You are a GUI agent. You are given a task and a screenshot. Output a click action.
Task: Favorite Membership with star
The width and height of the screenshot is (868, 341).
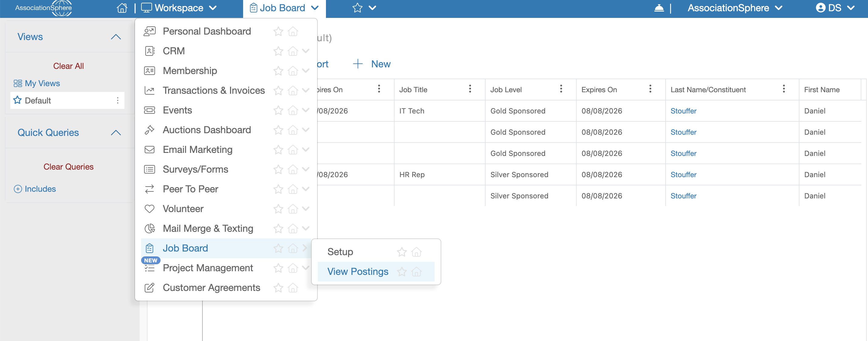[x=278, y=71]
